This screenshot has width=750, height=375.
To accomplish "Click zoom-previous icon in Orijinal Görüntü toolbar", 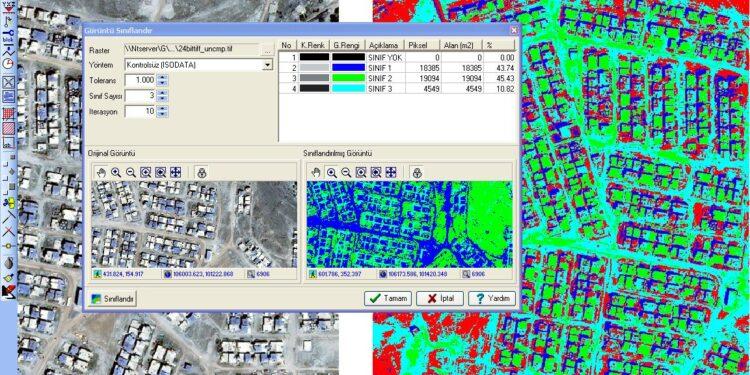I will coord(161,173).
